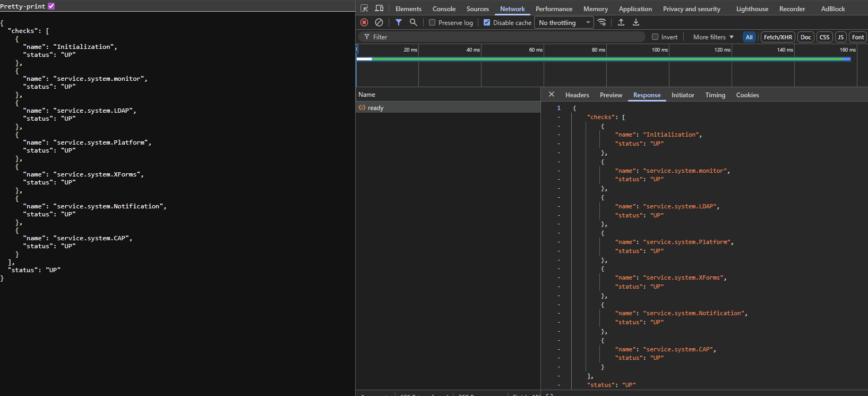Open the Headers tab of the request
The height and width of the screenshot is (396, 868).
pos(577,95)
